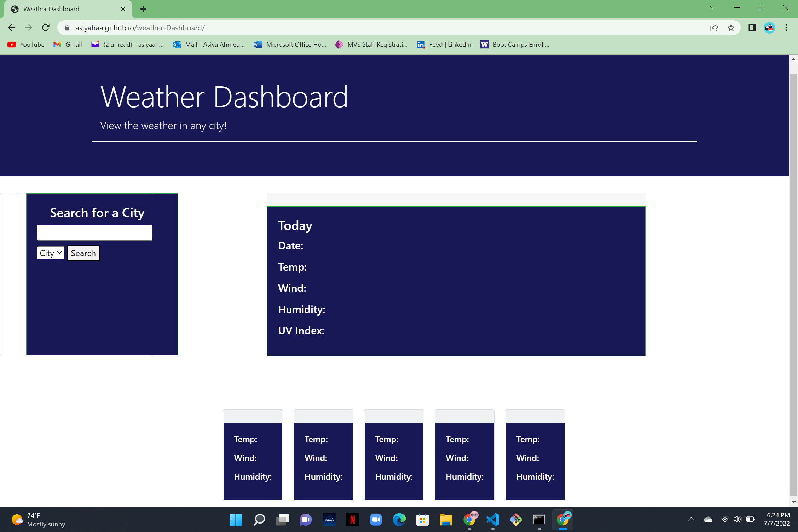The width and height of the screenshot is (798, 532).
Task: Open Boot Camps Enroll bookmark
Action: point(515,44)
